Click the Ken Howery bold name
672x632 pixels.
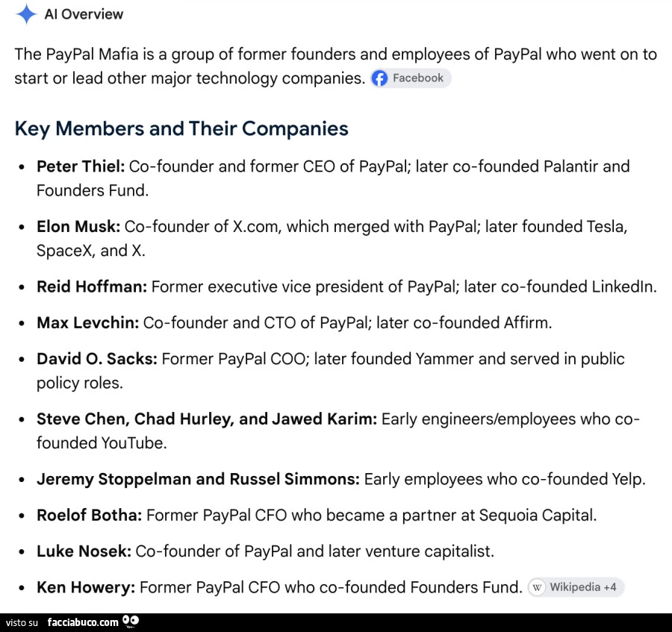(86, 587)
